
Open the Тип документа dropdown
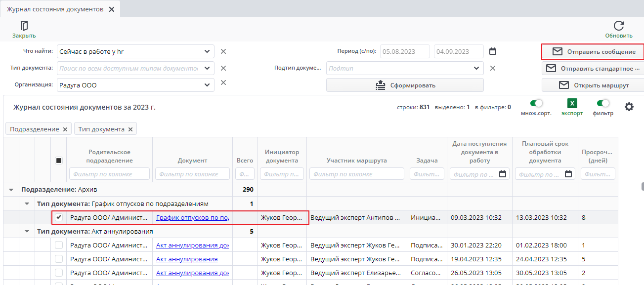[207, 68]
